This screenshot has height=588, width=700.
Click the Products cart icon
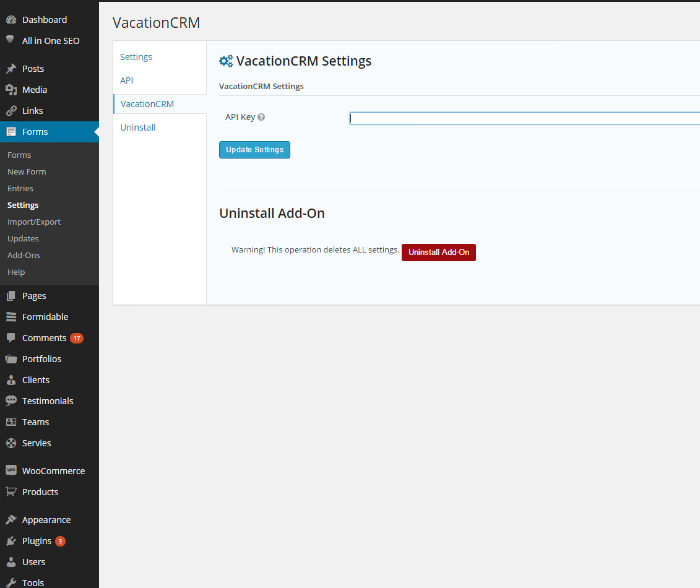[11, 491]
